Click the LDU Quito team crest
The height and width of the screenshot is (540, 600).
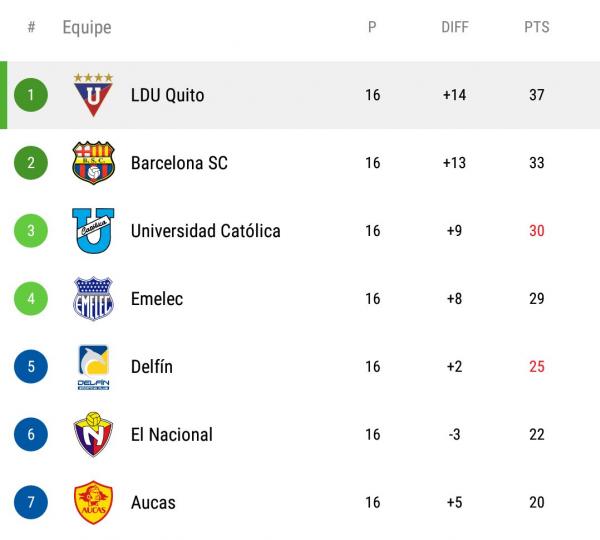click(x=93, y=95)
